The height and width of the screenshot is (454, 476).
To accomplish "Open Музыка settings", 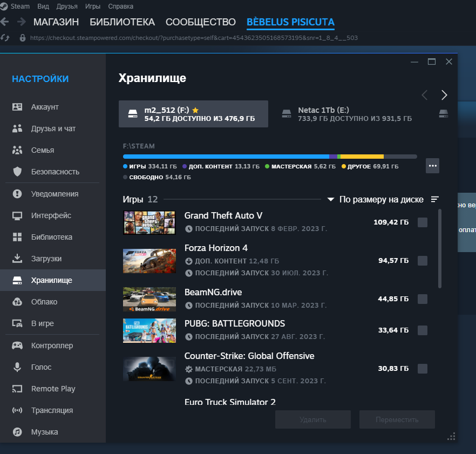I will click(53, 431).
